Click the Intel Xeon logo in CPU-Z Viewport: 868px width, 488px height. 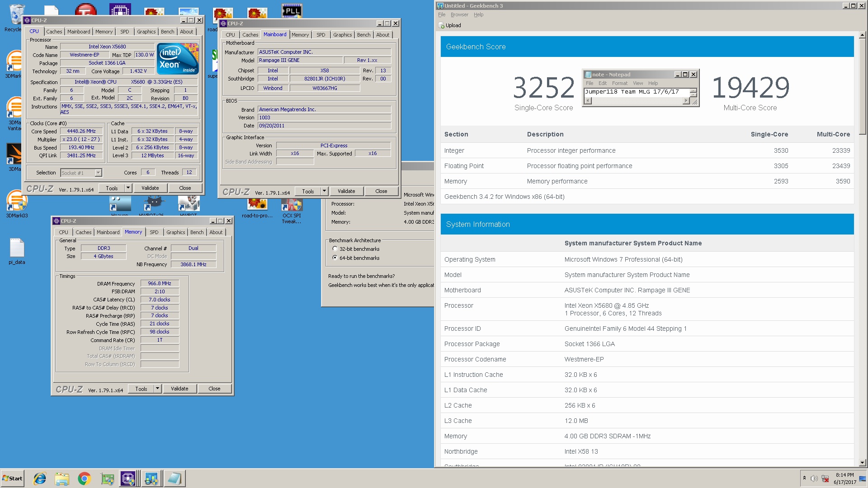click(x=178, y=59)
